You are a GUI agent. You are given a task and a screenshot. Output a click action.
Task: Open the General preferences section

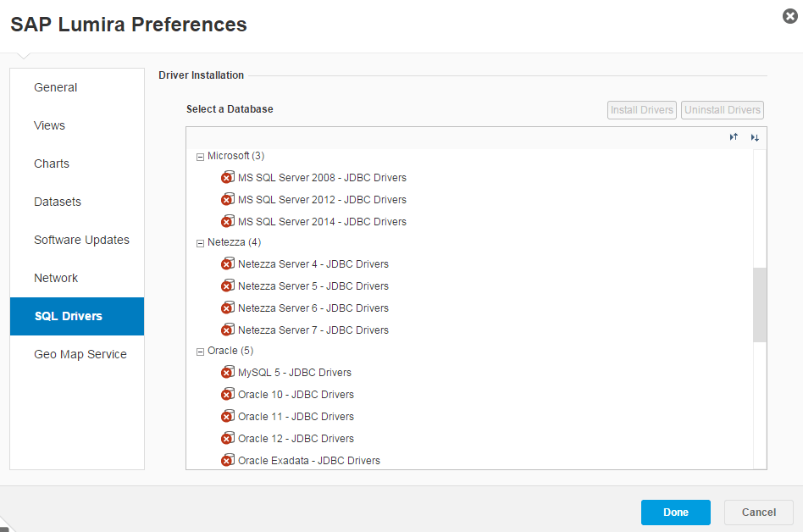click(55, 87)
